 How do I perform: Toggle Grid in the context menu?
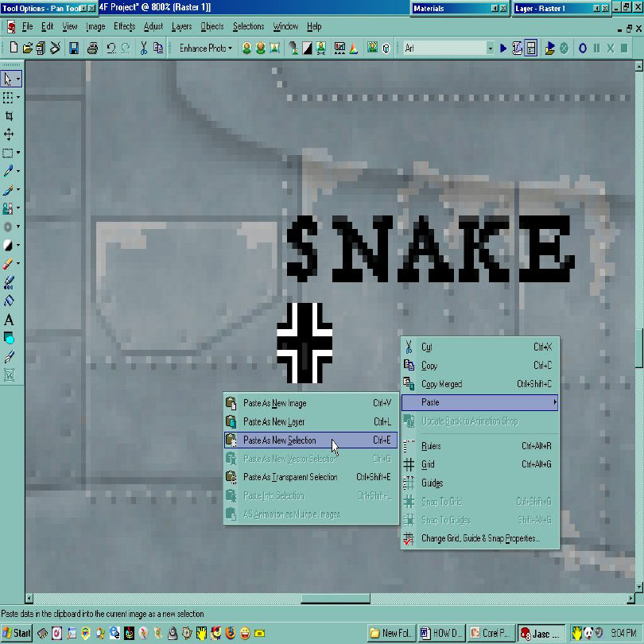point(479,464)
